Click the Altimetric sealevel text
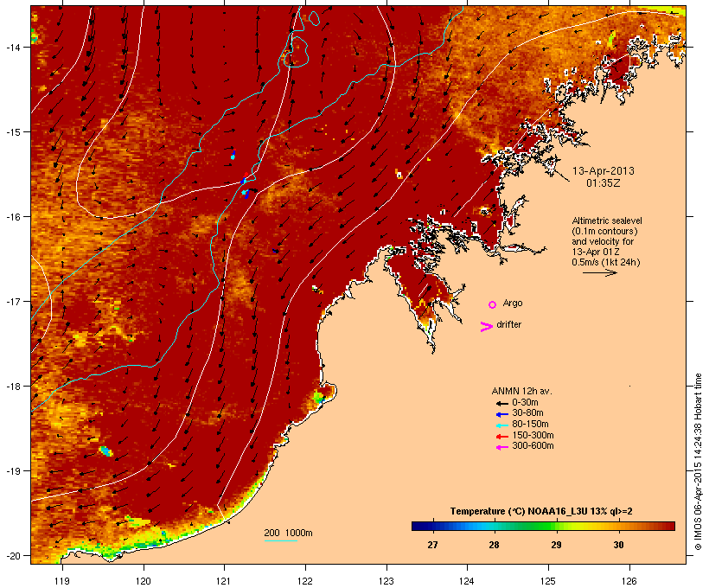Viewport: 709px width, 588px height. point(607,220)
